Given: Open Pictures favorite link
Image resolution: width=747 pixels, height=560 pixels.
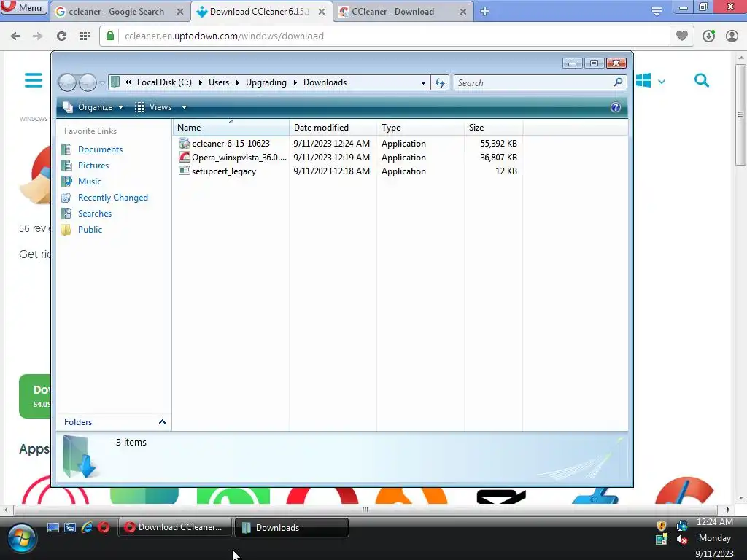Looking at the screenshot, I should tap(93, 166).
